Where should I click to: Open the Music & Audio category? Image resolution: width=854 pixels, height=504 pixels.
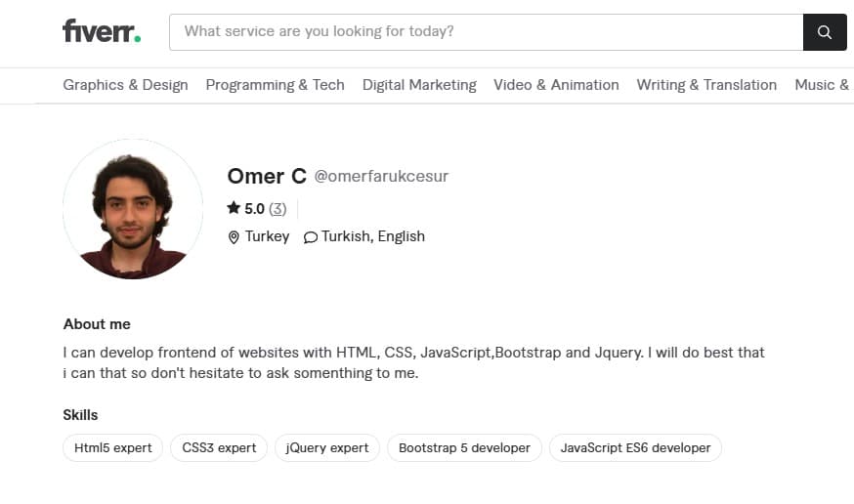click(822, 85)
